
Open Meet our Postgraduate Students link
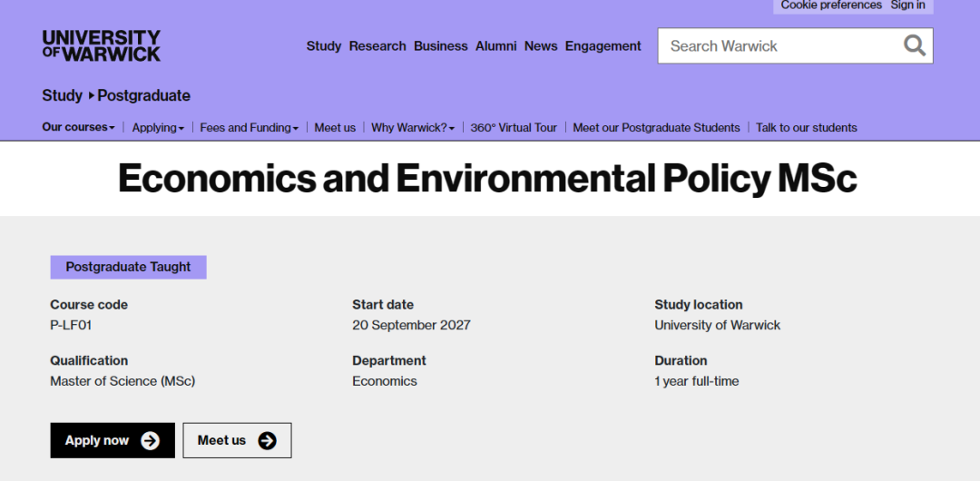tap(656, 128)
